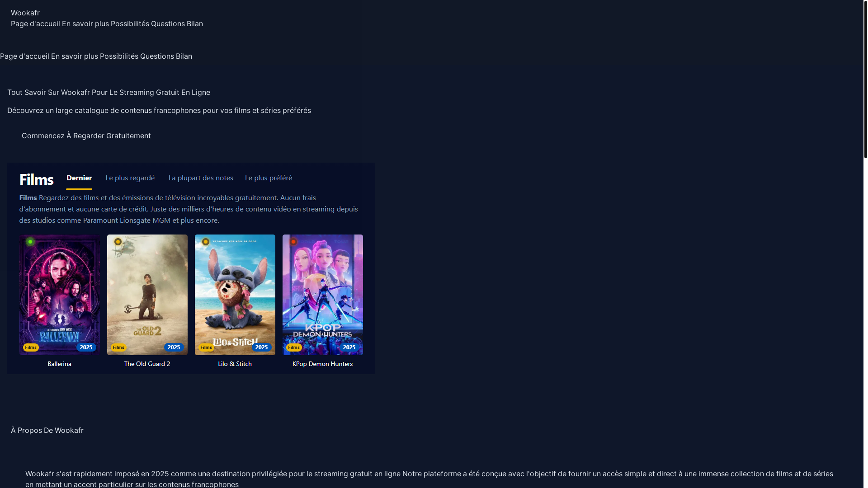Open Page d'accueil in the top navigation

tap(35, 23)
